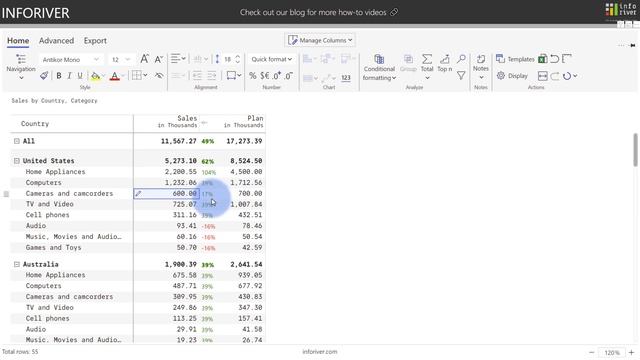Zoom in with the plus button
The width and height of the screenshot is (640, 360).
pyautogui.click(x=631, y=352)
